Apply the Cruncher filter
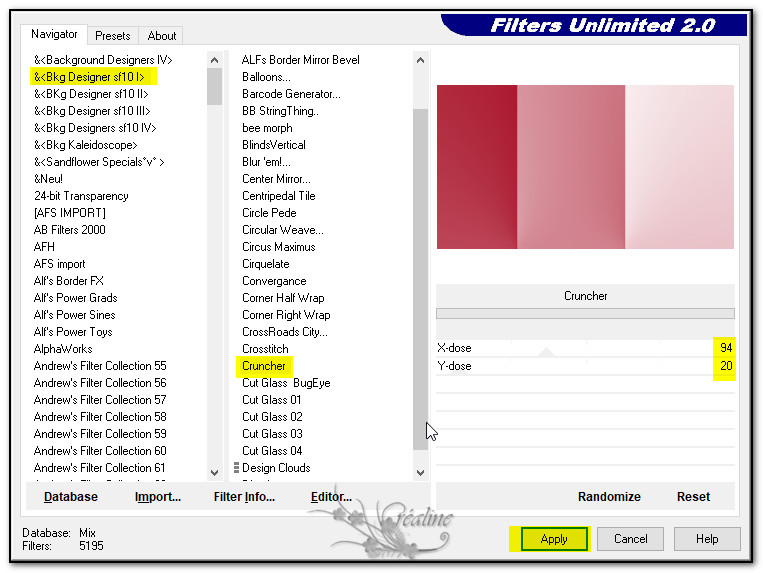The image size is (763, 573). 554,539
